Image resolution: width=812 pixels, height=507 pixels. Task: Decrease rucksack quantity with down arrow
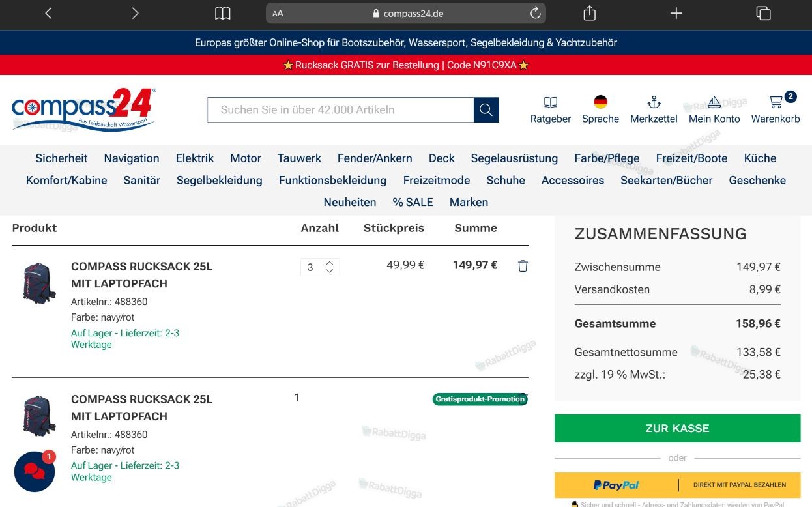(330, 271)
